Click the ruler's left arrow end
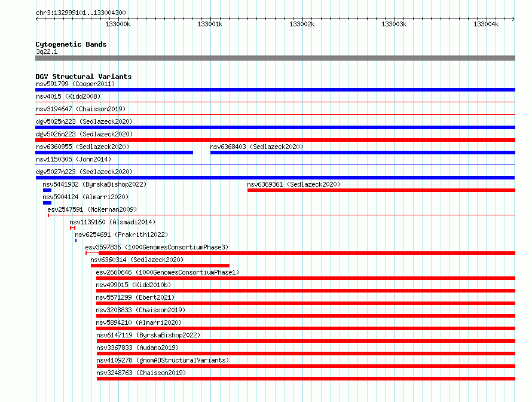532x402 pixels. tap(37, 19)
